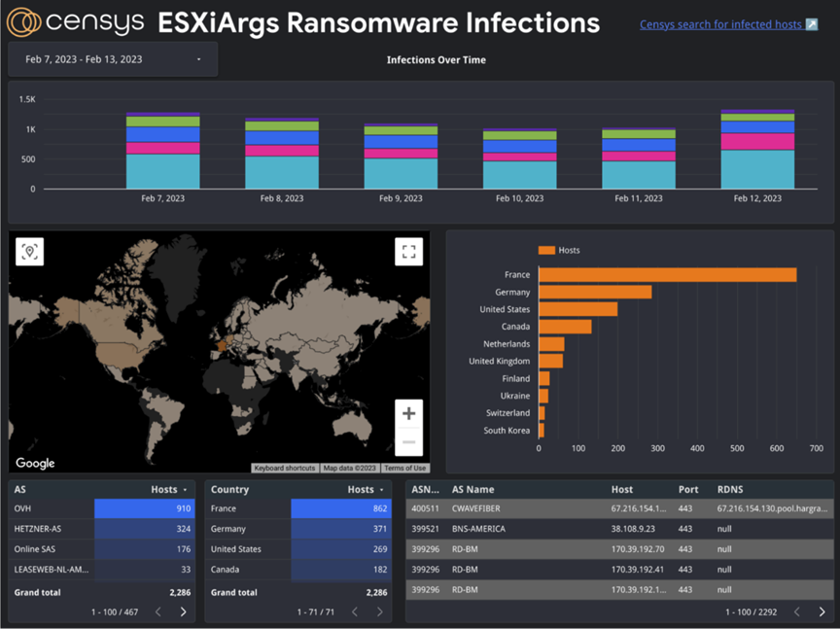Click the Censys logo
This screenshot has height=629, width=840.
click(76, 22)
